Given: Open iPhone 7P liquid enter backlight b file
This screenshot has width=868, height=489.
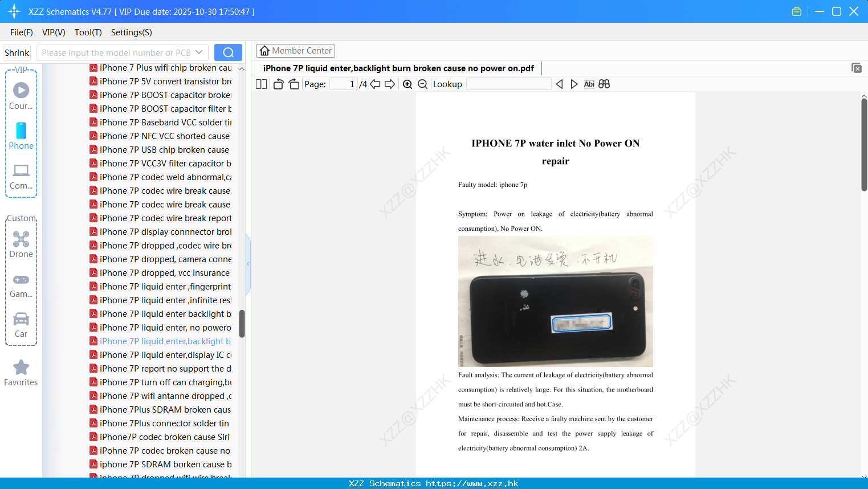Looking at the screenshot, I should tap(161, 314).
